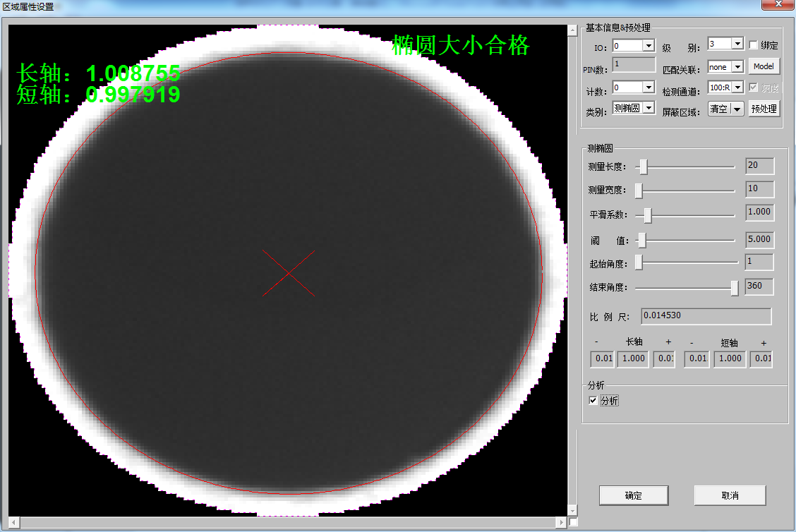Open the IO dropdown
This screenshot has height=532, width=796.
pos(634,46)
